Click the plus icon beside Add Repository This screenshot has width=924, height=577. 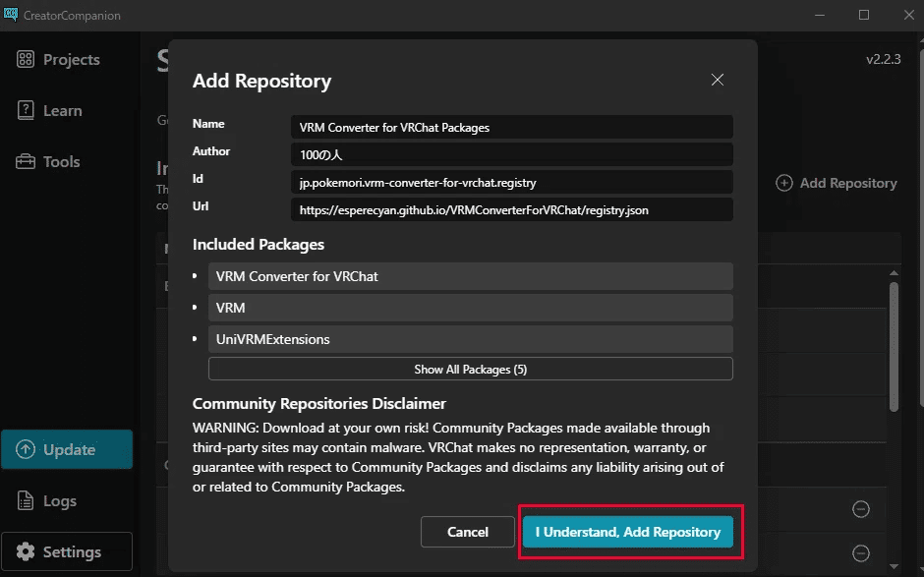[x=783, y=183]
